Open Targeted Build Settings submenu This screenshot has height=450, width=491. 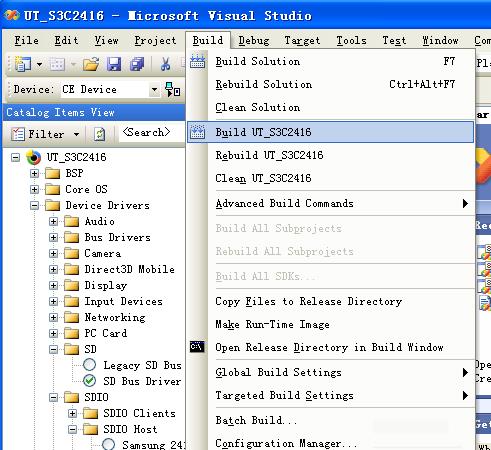331,395
